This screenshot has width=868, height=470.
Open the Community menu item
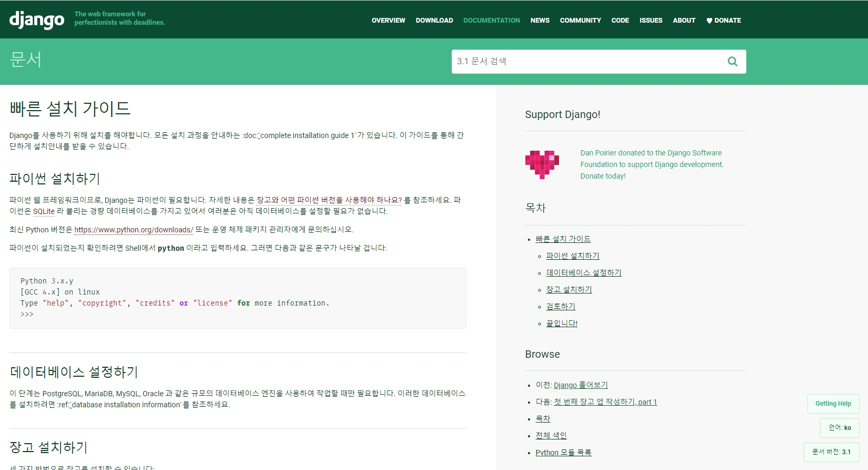click(x=581, y=21)
